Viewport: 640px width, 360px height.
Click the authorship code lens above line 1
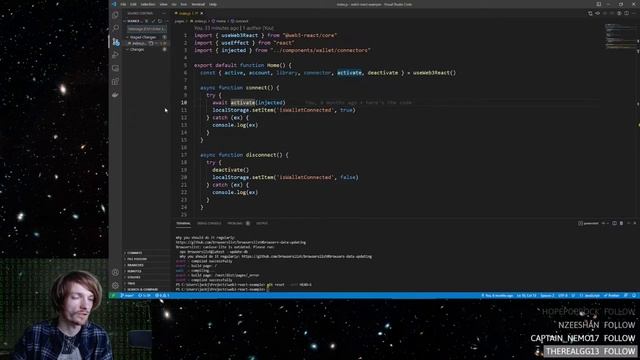[234, 28]
